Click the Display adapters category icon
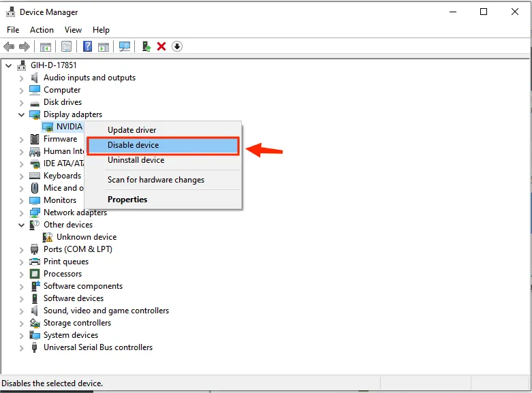 (x=35, y=114)
